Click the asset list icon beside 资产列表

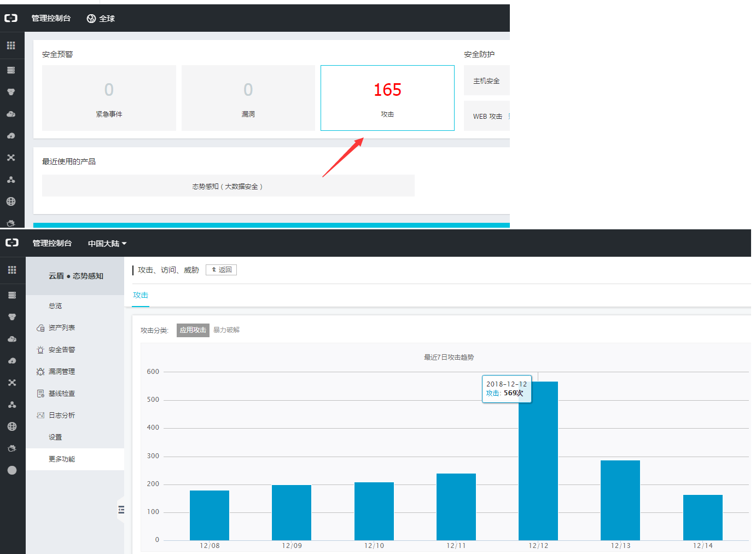(40, 328)
